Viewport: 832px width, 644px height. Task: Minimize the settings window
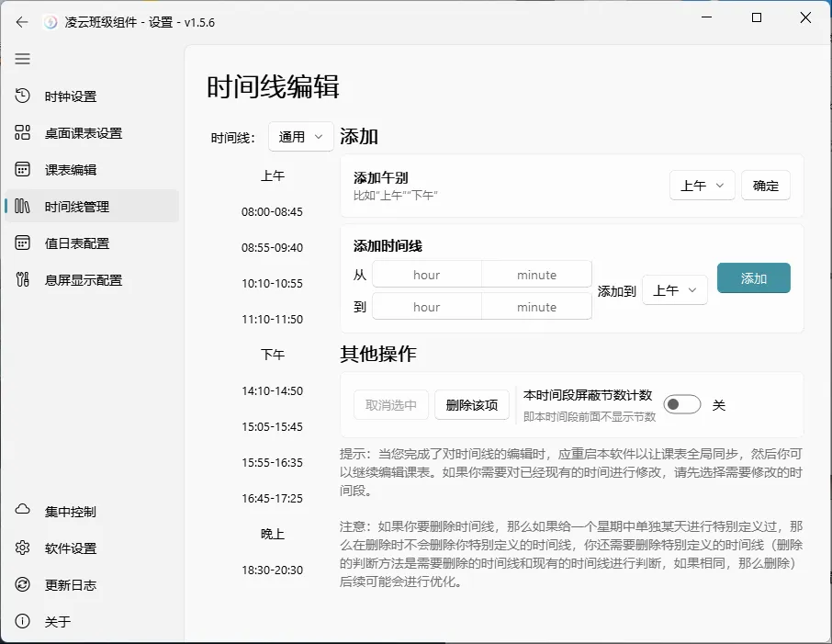pos(706,17)
